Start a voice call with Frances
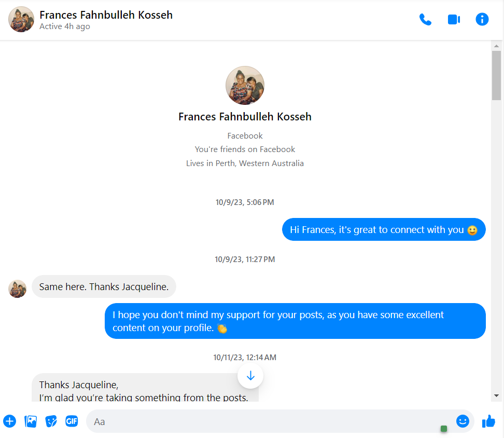 [x=425, y=20]
